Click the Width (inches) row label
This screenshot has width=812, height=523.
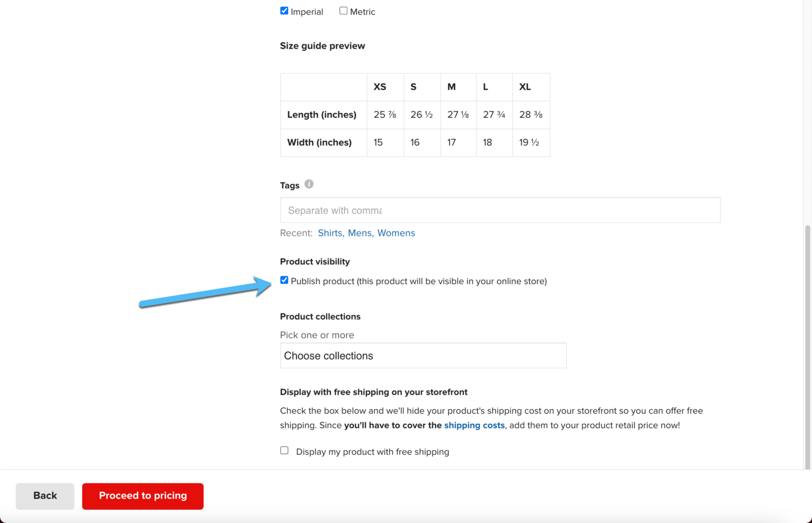tap(319, 142)
